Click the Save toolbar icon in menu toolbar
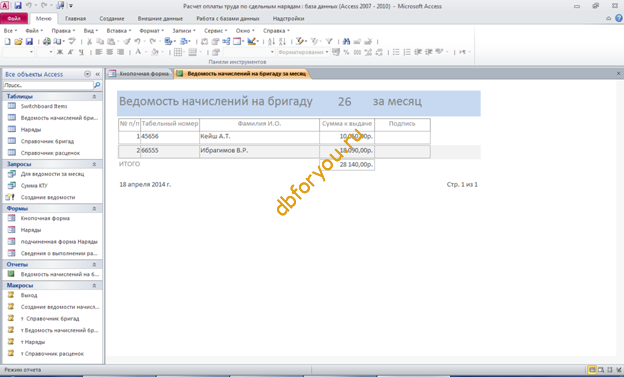Viewport: 624px width, 377px height. pyautogui.click(x=29, y=41)
